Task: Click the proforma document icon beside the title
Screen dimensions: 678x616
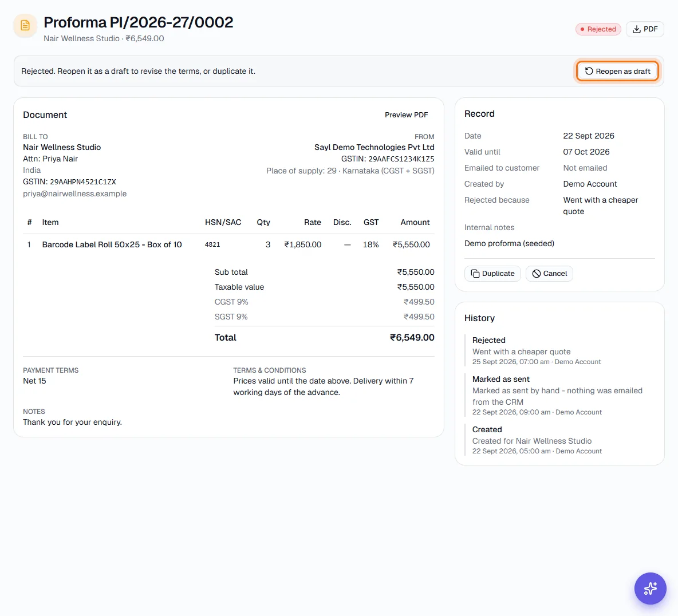Action: click(x=25, y=26)
